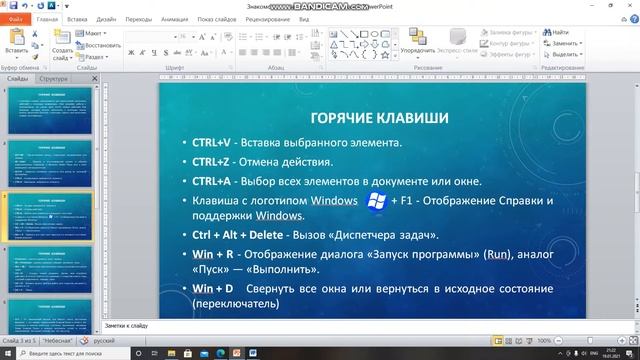Increase font size with the large A icon
Image resolution: width=640 pixels, height=360 pixels.
click(202, 37)
